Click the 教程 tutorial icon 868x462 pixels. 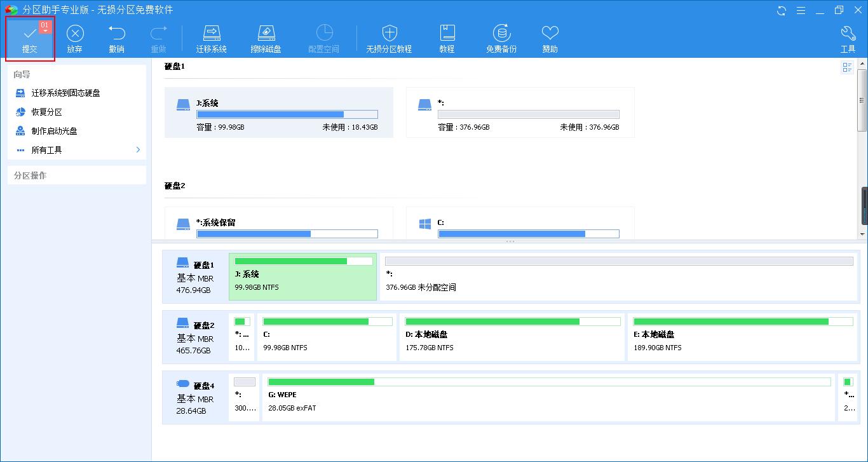tap(447, 37)
